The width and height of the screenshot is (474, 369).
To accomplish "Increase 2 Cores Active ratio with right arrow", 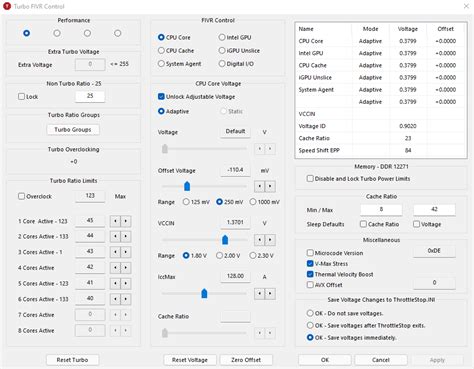I will (126, 236).
